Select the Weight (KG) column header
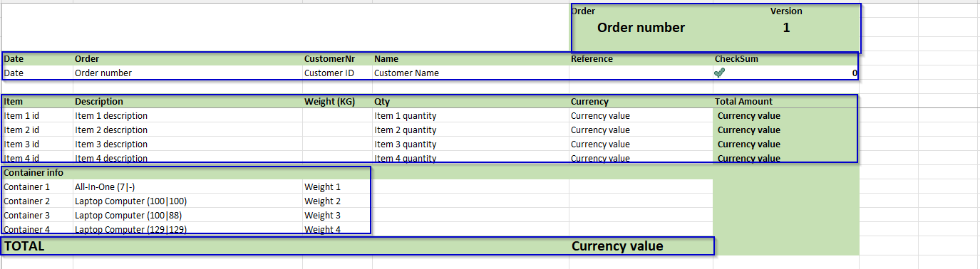Viewport: 980px width, 269px height. [337, 101]
